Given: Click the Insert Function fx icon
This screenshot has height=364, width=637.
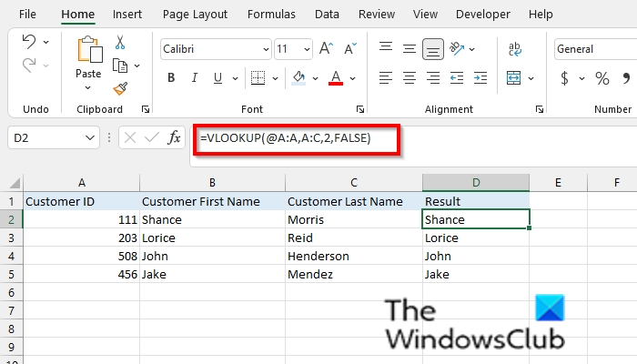Looking at the screenshot, I should tap(175, 137).
